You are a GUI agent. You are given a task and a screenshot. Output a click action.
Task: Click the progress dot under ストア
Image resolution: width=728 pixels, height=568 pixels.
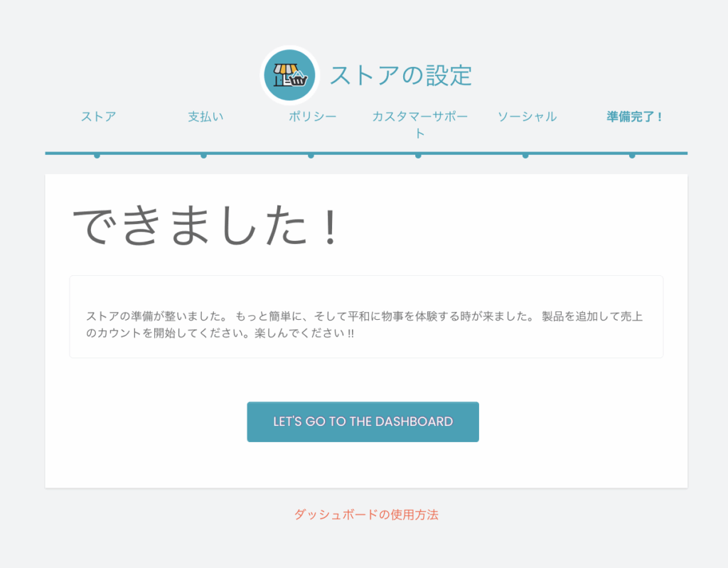97,155
